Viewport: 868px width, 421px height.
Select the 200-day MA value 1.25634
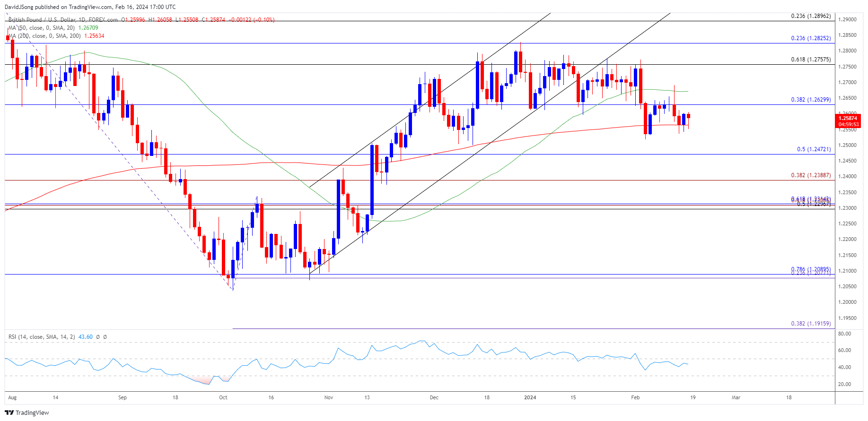(94, 36)
